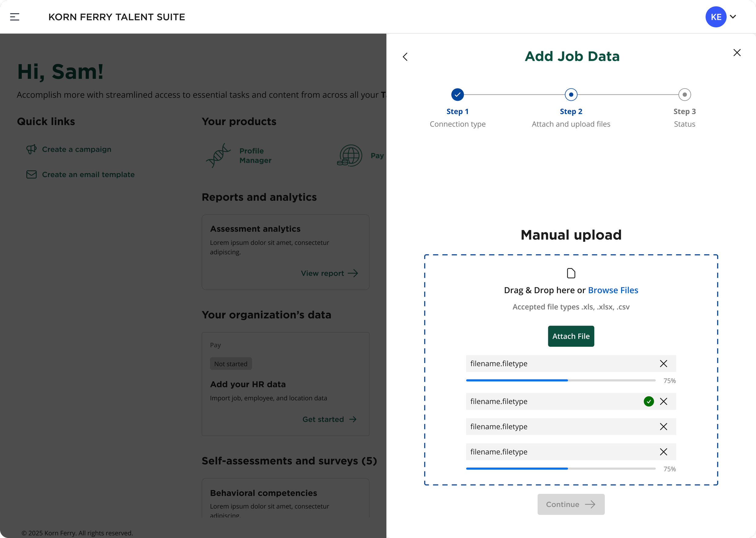The image size is (756, 538).
Task: Open the account dropdown next to the avatar
Action: [x=733, y=17]
